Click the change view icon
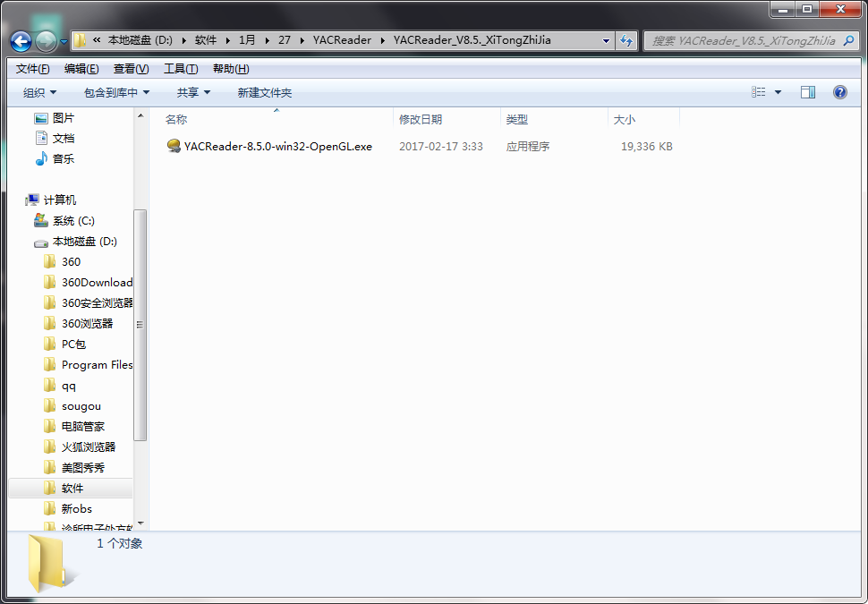The image size is (868, 604). (x=759, y=92)
